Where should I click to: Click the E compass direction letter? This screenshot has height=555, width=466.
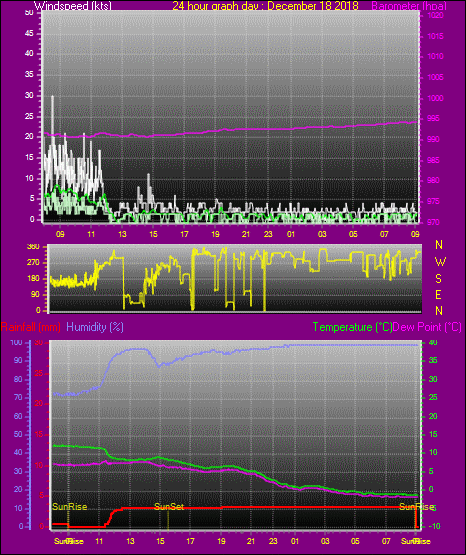tap(438, 295)
